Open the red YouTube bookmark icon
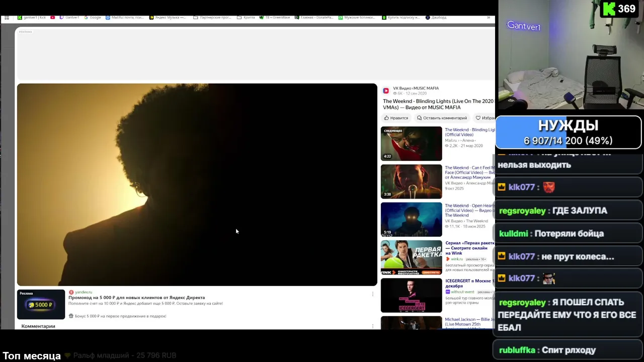The image size is (644, 362). pyautogui.click(x=52, y=18)
